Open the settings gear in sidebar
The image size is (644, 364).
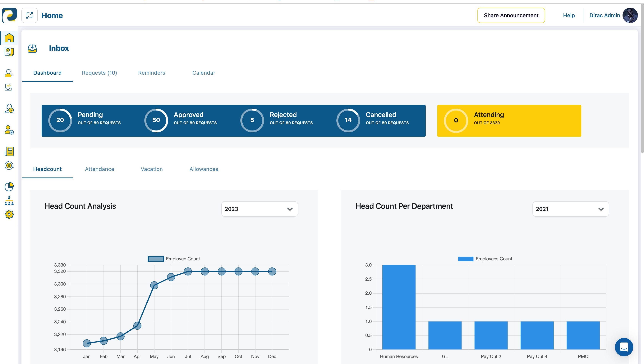9,214
